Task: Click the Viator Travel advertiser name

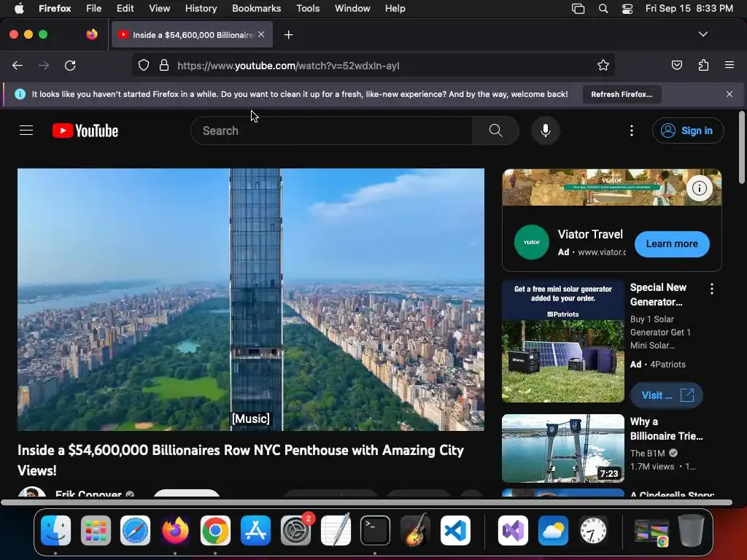Action: [x=590, y=234]
